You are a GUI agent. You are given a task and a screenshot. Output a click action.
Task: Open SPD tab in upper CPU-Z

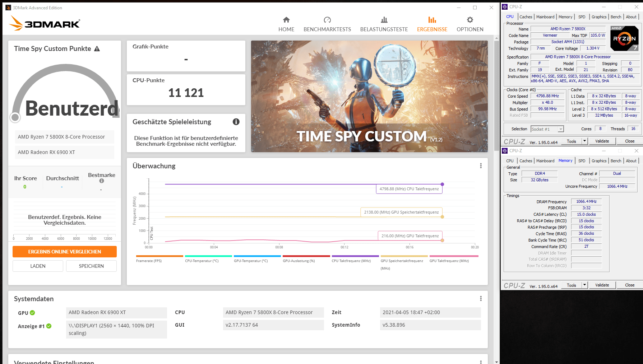coord(582,17)
